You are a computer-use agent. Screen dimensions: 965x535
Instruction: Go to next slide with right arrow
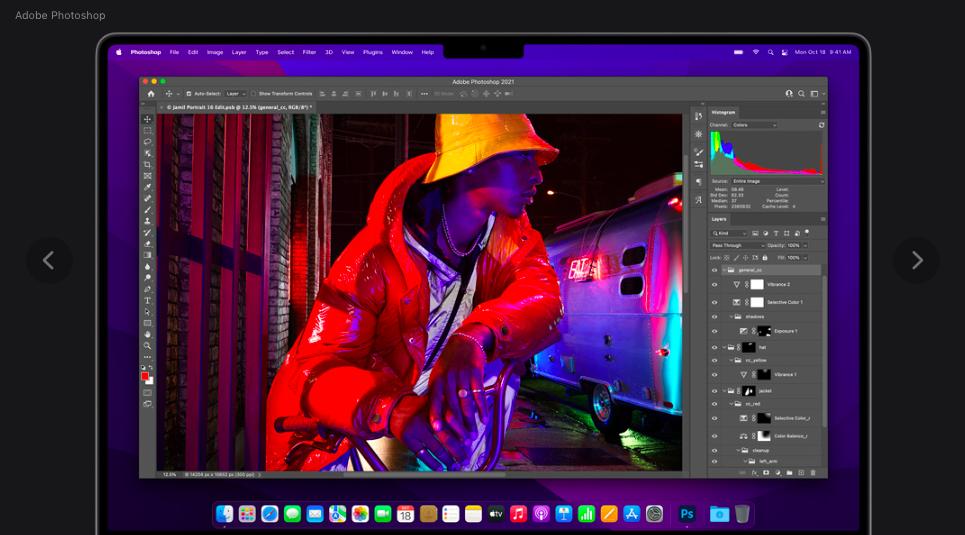[x=916, y=260]
